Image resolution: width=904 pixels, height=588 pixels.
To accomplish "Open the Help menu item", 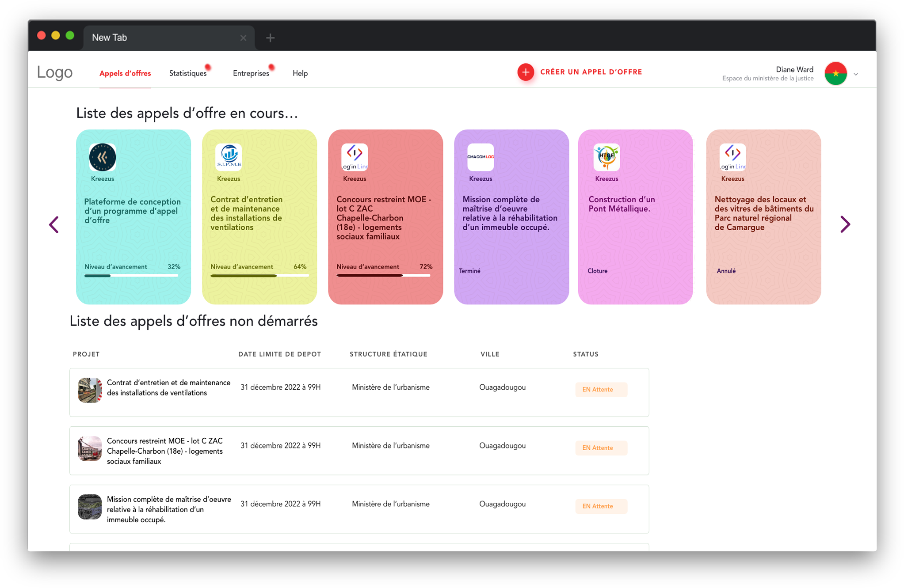I will coord(300,73).
